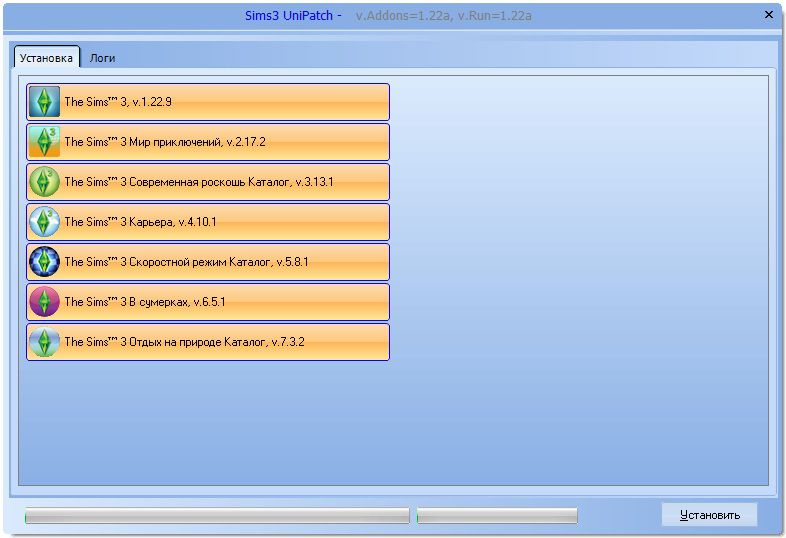Click the green plumbob icon for The Sims 3 v.1.22.9

(x=44, y=102)
